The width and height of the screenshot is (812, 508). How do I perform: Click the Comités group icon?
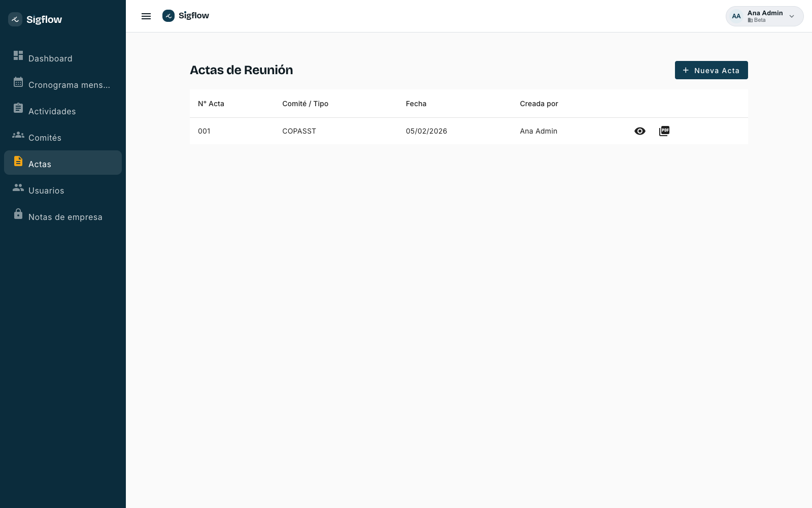pos(18,135)
